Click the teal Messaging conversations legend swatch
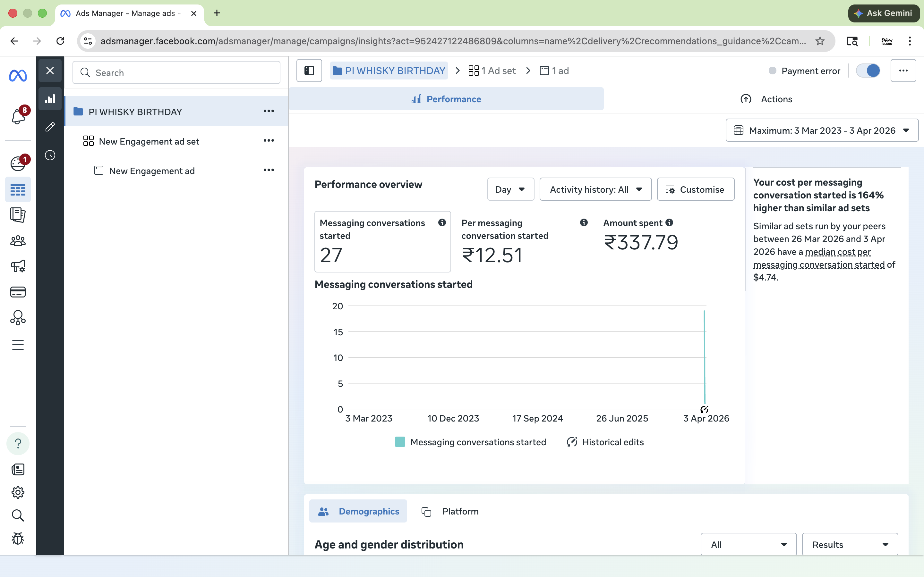This screenshot has width=924, height=577. (x=400, y=442)
